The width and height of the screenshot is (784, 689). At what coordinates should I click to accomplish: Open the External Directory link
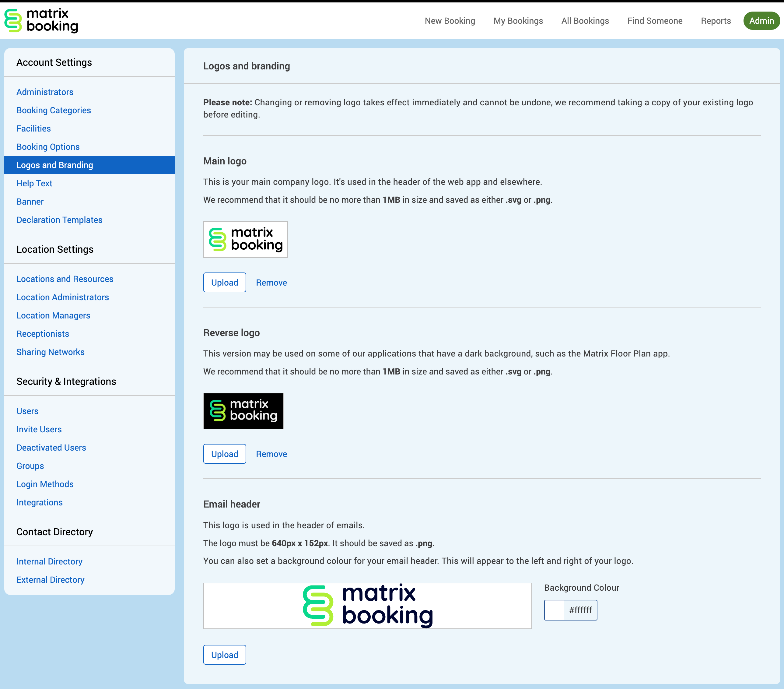[50, 580]
